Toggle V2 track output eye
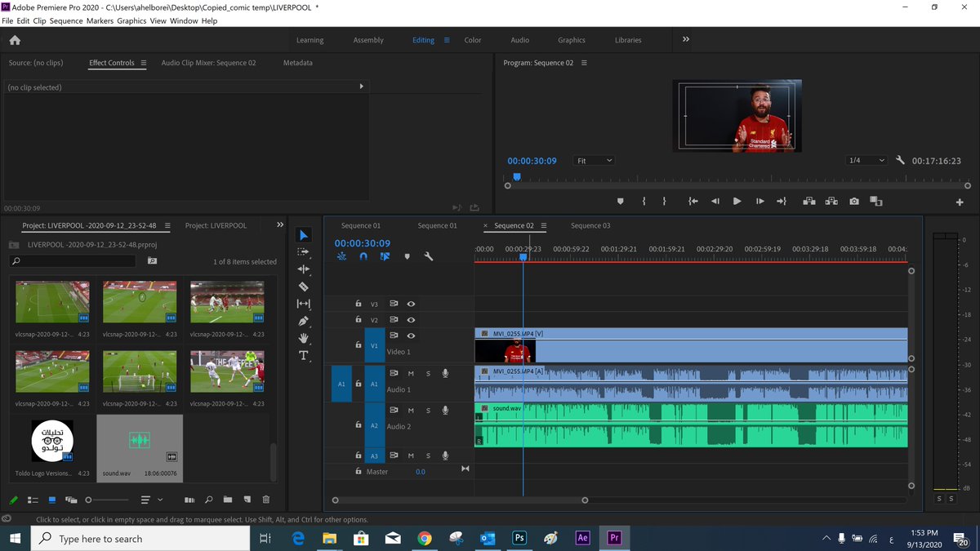 [411, 320]
